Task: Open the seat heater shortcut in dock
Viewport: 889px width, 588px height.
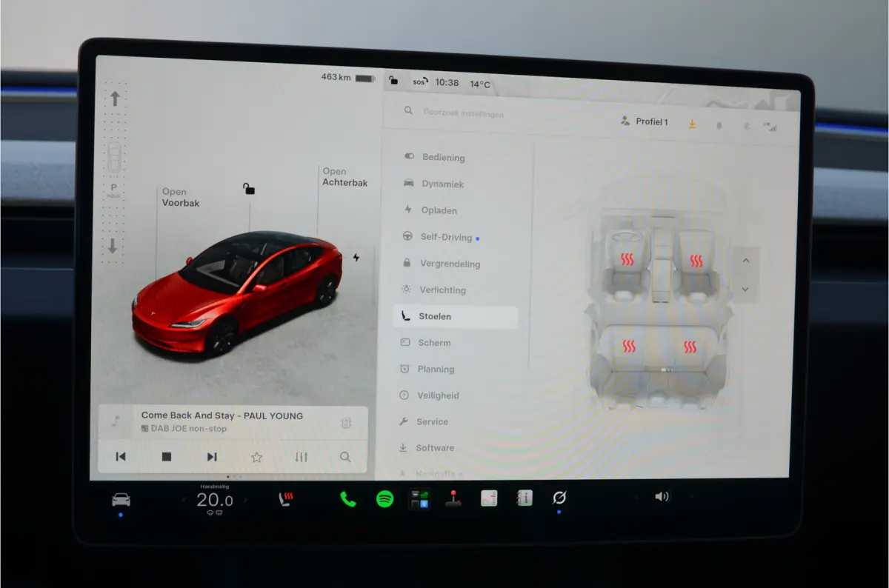Action: [284, 499]
